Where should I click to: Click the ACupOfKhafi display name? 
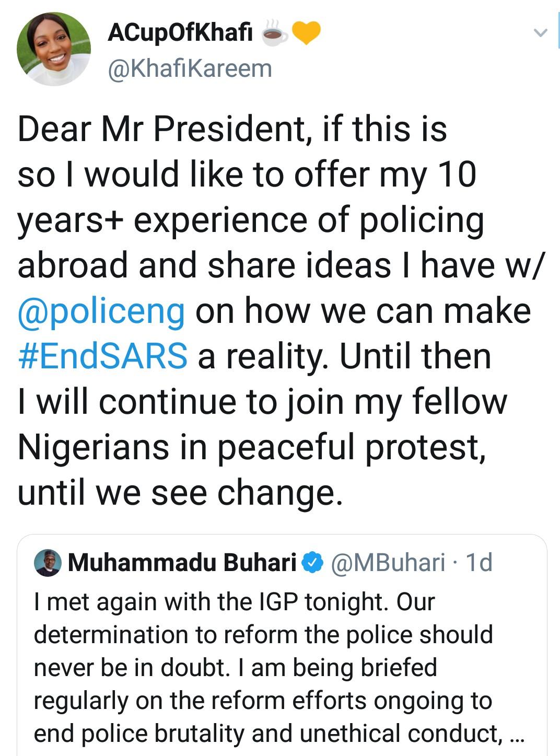click(180, 33)
